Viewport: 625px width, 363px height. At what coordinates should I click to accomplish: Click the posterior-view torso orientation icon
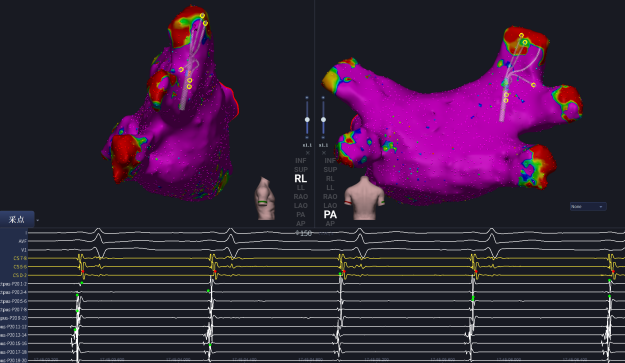365,198
